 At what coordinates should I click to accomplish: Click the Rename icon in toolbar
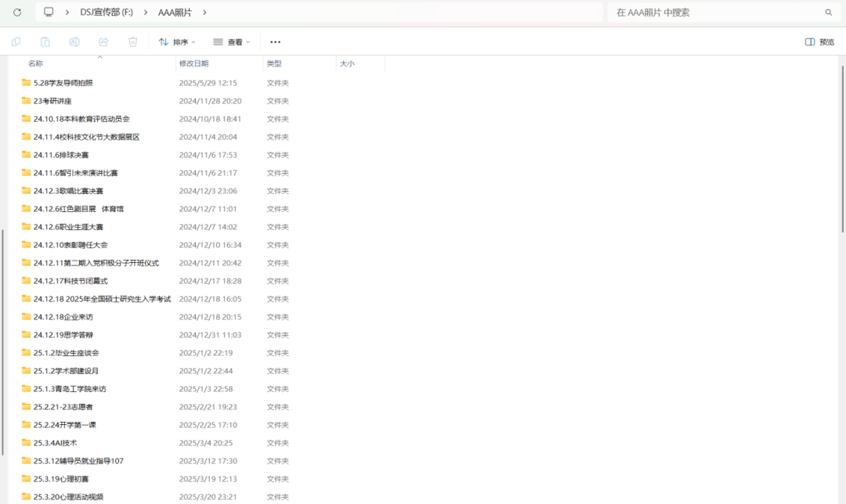[x=74, y=41]
